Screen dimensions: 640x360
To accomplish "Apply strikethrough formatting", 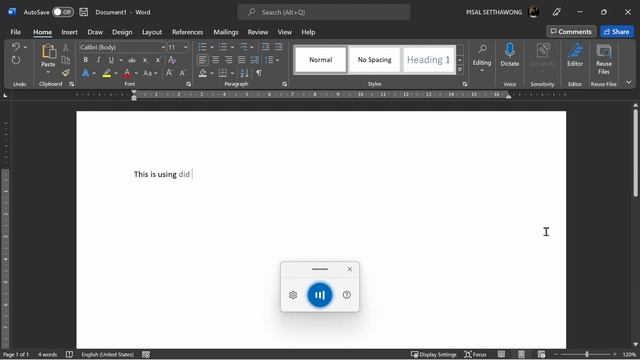I will pos(132,60).
